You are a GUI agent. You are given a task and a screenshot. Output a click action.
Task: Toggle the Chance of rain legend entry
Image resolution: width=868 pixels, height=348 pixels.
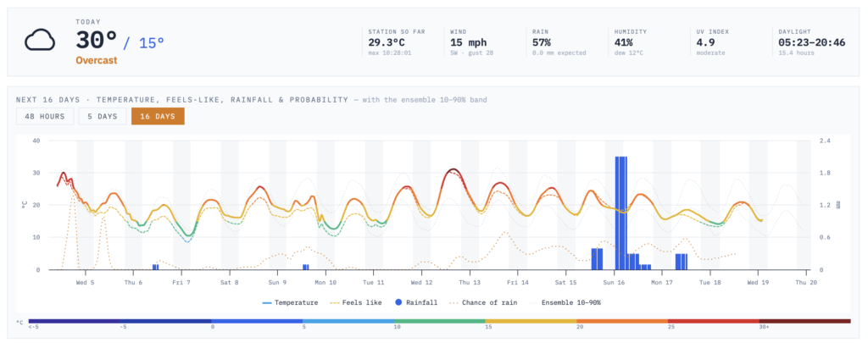click(484, 302)
